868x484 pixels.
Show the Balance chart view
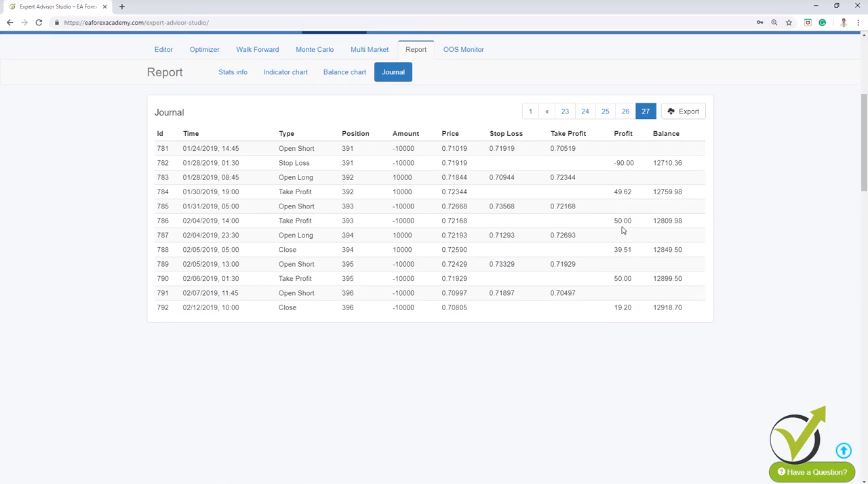click(344, 72)
